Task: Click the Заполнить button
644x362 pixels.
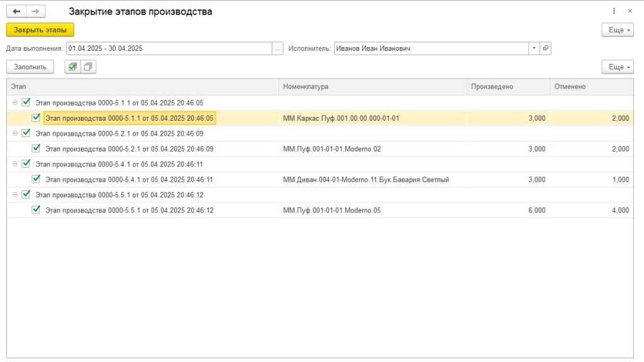Action: (x=30, y=67)
